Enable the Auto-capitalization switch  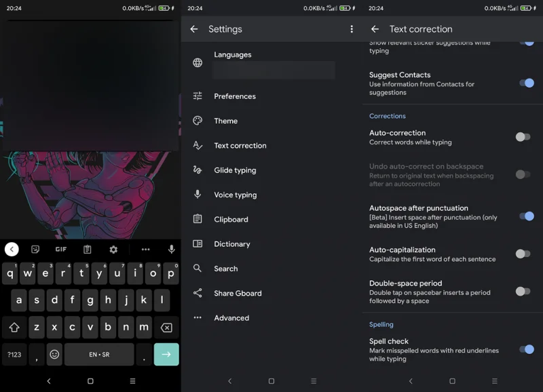(523, 254)
